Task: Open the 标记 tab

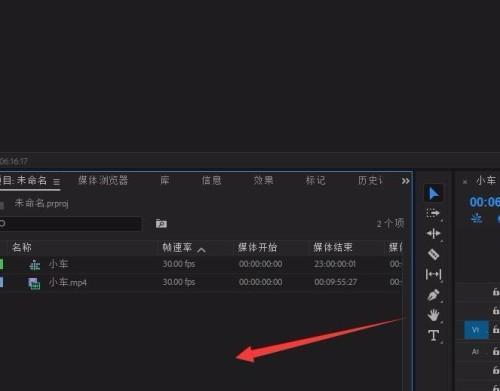Action: point(316,180)
